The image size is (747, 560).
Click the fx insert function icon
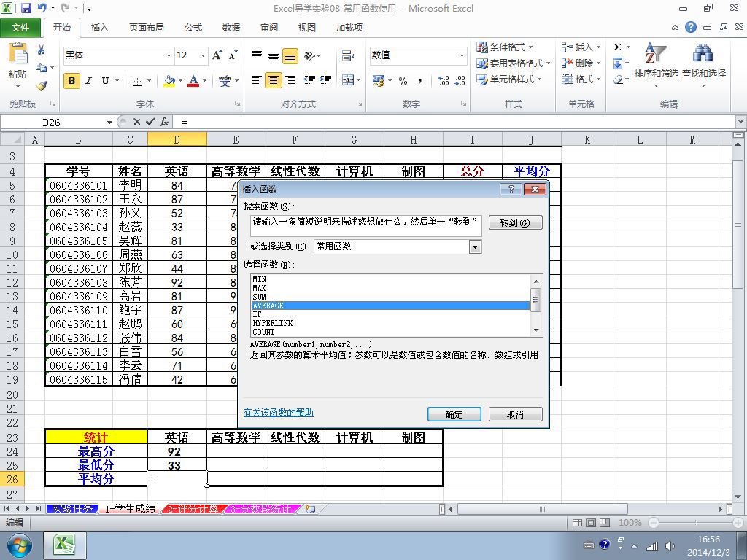point(164,122)
